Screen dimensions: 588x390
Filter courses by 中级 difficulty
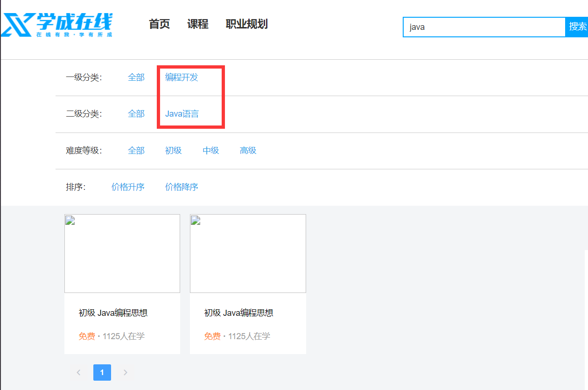tap(211, 151)
